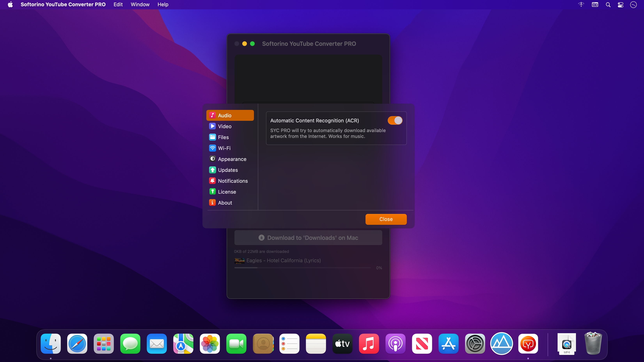Open the Appearance settings section
The image size is (644, 362).
(230, 159)
